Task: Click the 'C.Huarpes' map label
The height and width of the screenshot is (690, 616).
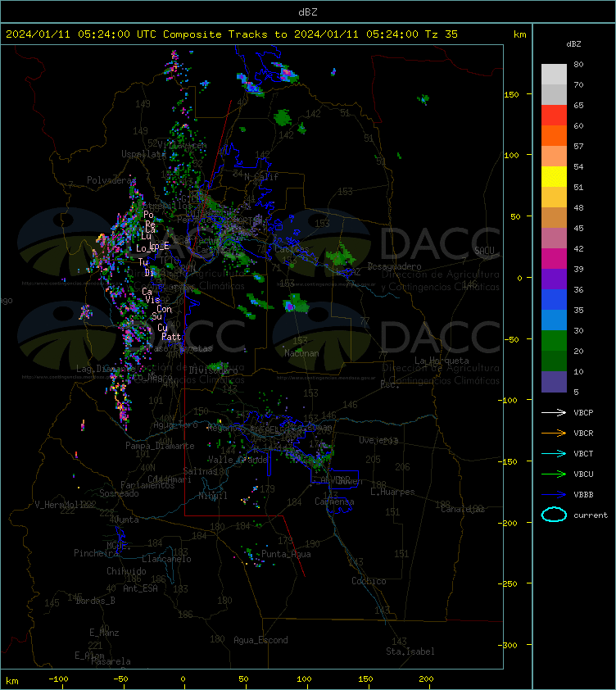Action: 392,492
